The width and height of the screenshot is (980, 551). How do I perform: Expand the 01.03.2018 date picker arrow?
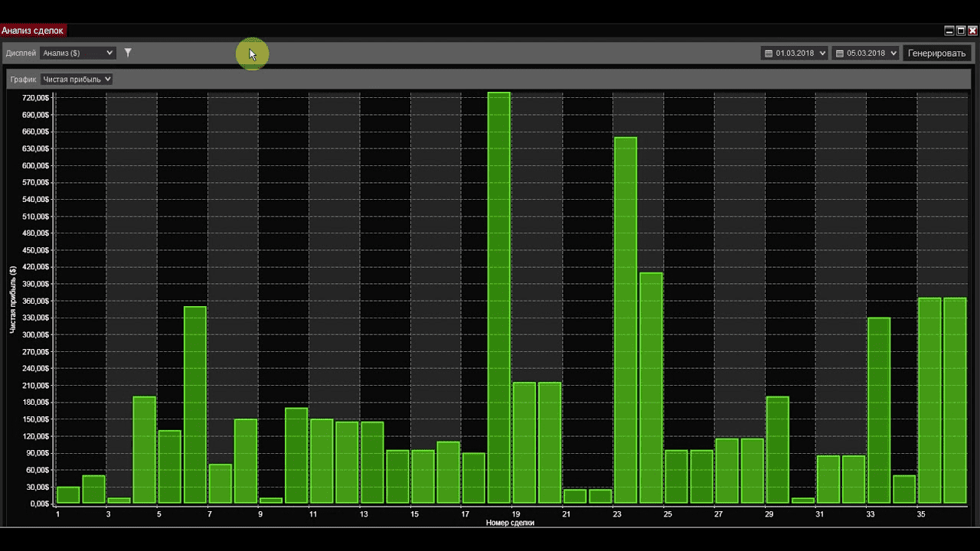(822, 54)
